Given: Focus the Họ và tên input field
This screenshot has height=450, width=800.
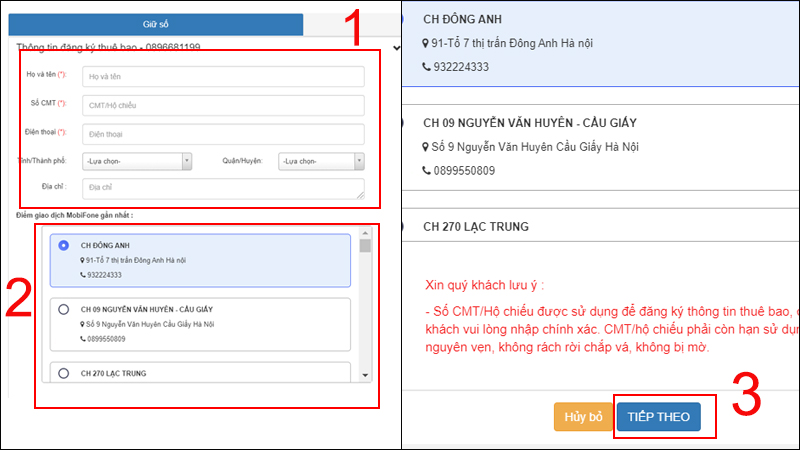Looking at the screenshot, I should 223,77.
